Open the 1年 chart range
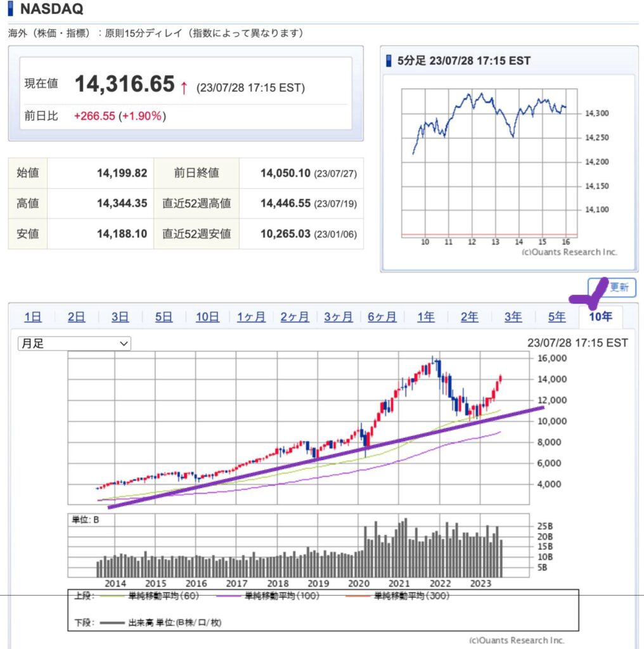Screen dimensions: 644x649 (426, 317)
